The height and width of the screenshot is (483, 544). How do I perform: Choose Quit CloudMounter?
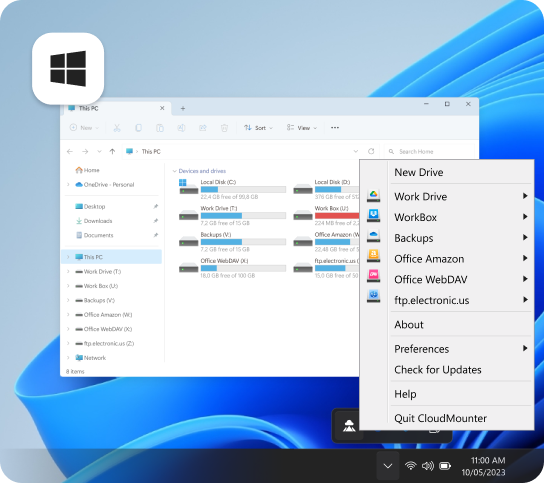[x=440, y=418]
